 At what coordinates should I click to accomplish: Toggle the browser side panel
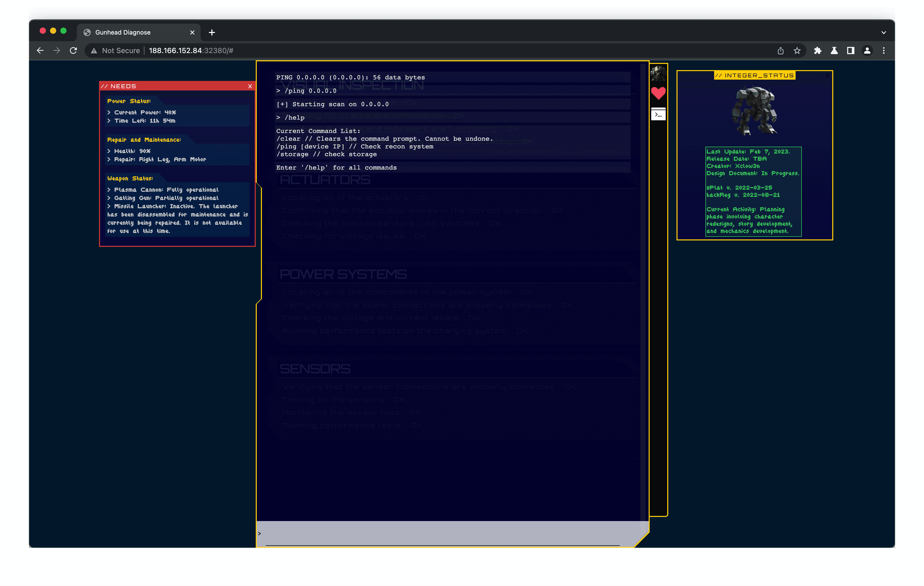pyautogui.click(x=851, y=51)
